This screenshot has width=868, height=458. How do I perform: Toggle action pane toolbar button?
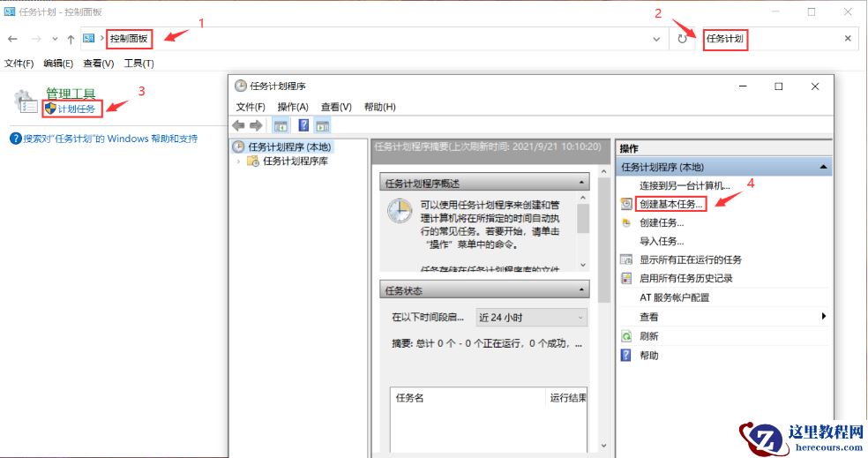323,125
